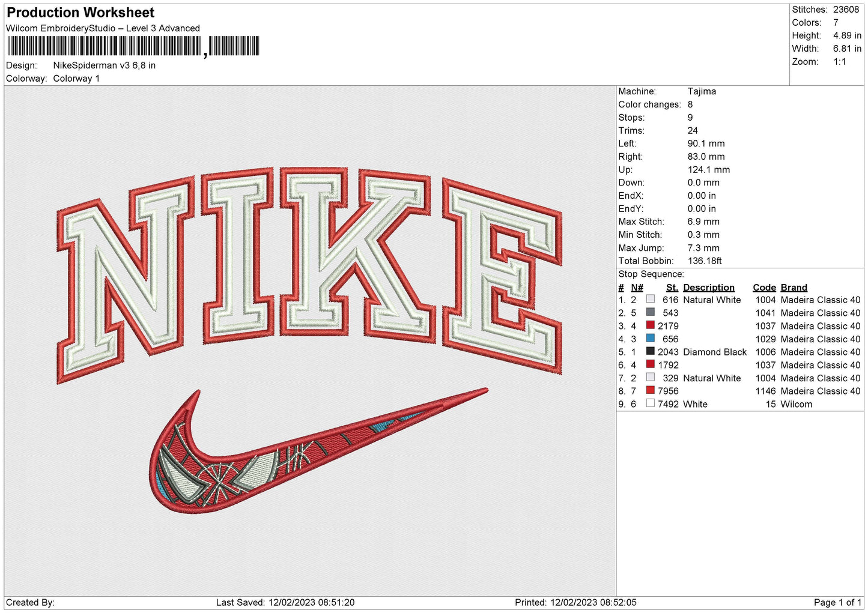
Task: Click the 'Created By:' label
Action: (x=30, y=602)
